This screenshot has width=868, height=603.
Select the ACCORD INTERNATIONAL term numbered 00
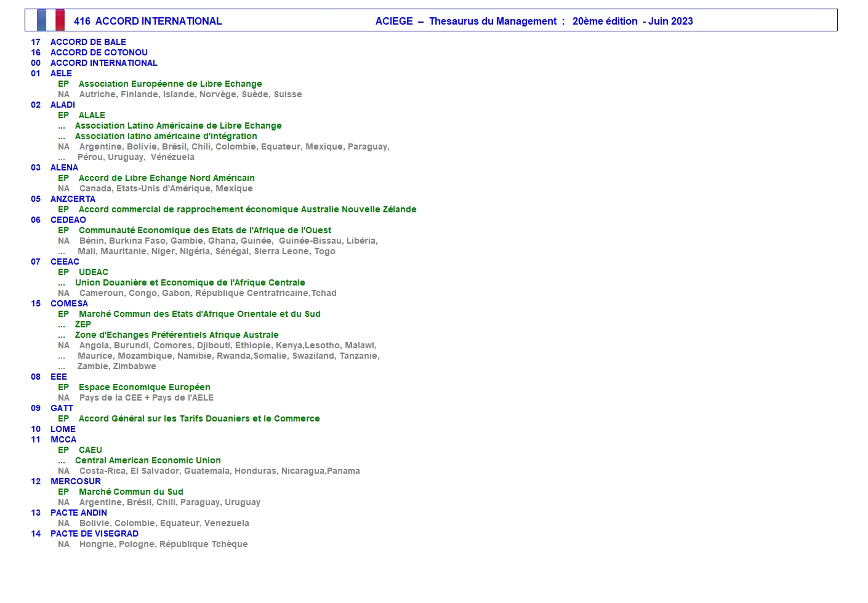click(103, 63)
